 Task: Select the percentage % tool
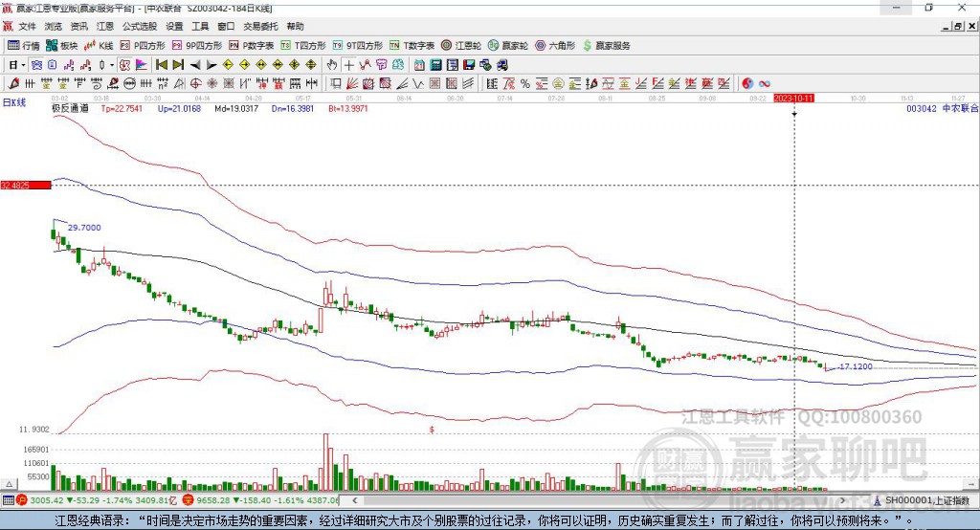pyautogui.click(x=525, y=83)
